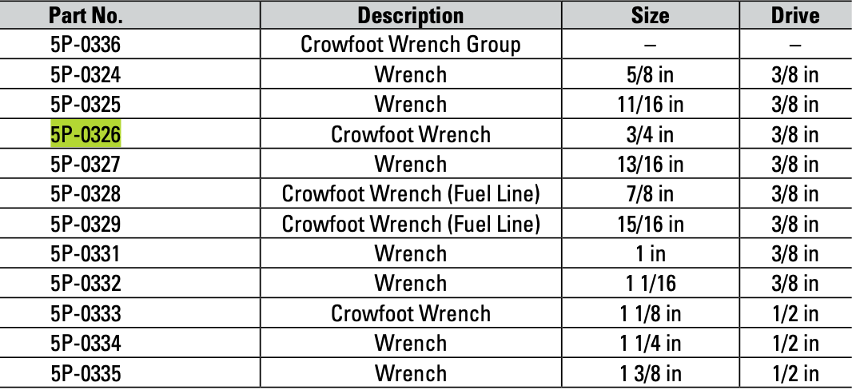Viewport: 868px width, 390px height.
Task: Click the highlighted part number 5P-0326
Action: coord(86,134)
